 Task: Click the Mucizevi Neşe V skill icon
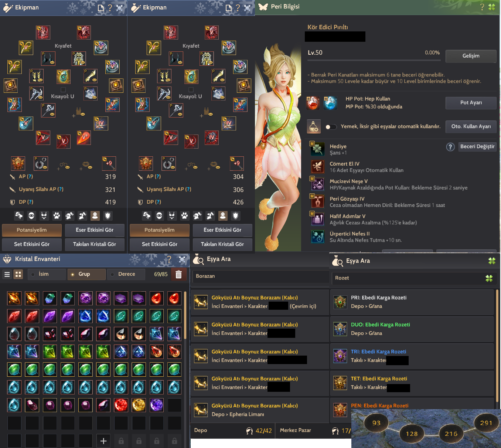coord(317,184)
